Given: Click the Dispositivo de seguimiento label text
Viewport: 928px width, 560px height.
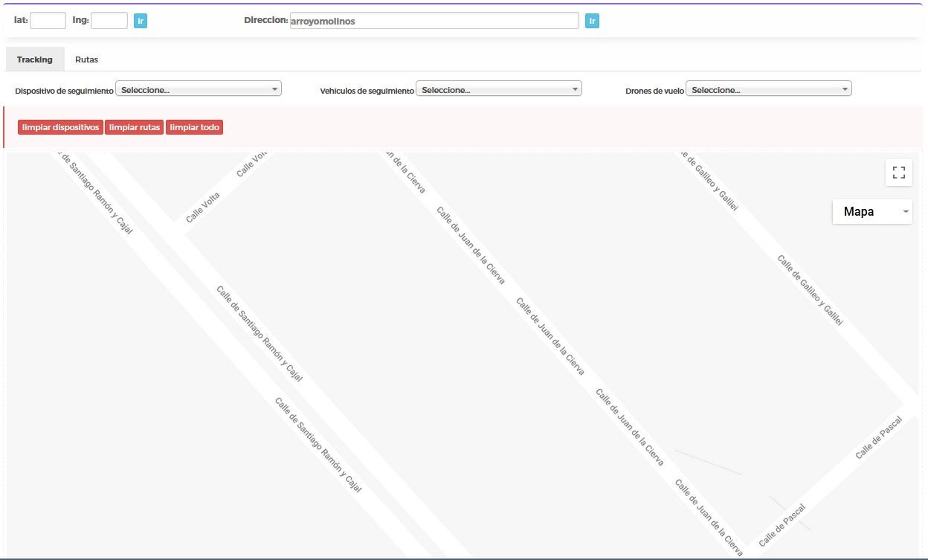Looking at the screenshot, I should click(65, 91).
